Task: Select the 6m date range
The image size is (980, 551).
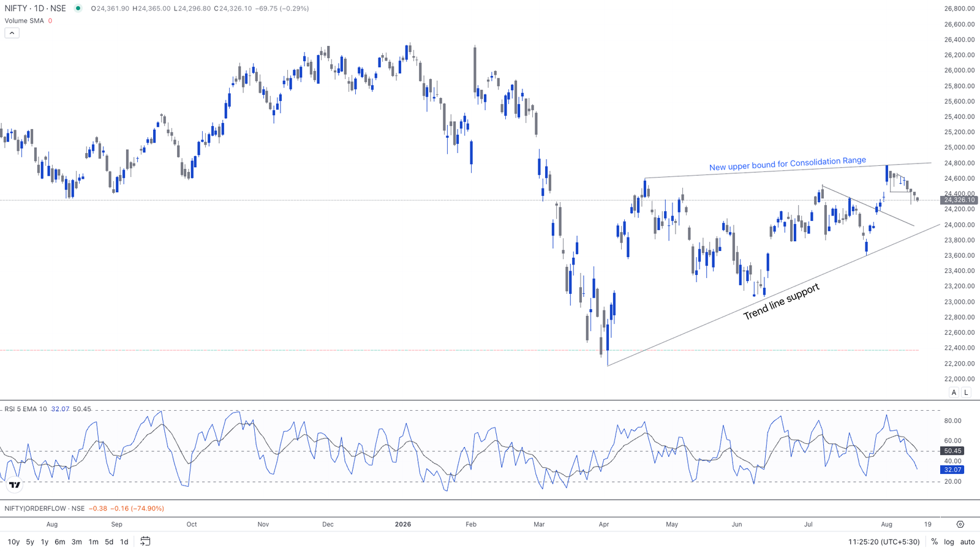Action: tap(60, 542)
